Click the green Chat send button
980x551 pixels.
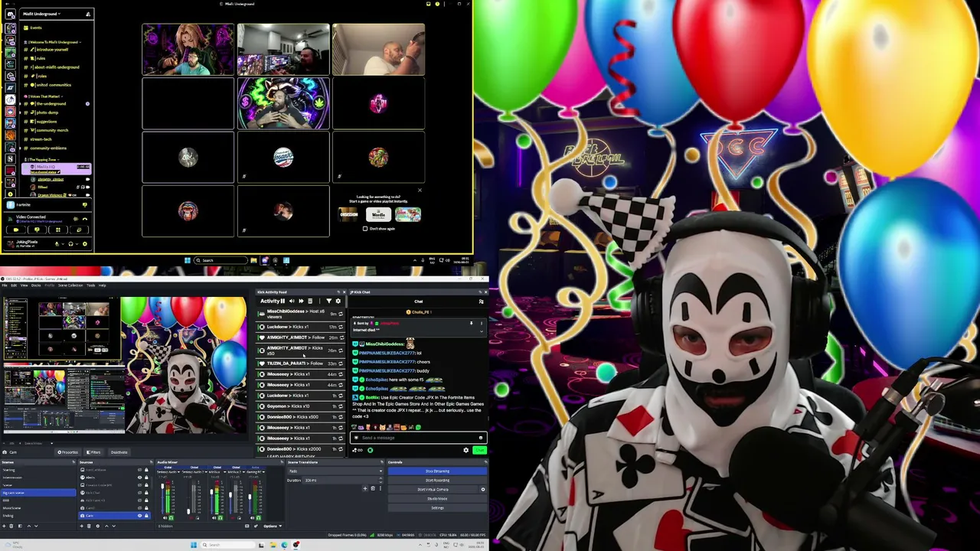pyautogui.click(x=480, y=450)
